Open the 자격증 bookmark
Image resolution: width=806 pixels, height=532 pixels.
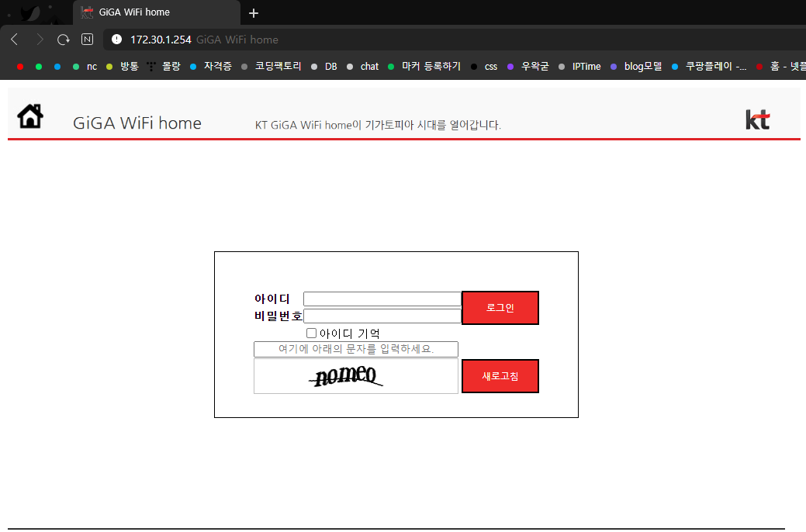[x=211, y=67]
